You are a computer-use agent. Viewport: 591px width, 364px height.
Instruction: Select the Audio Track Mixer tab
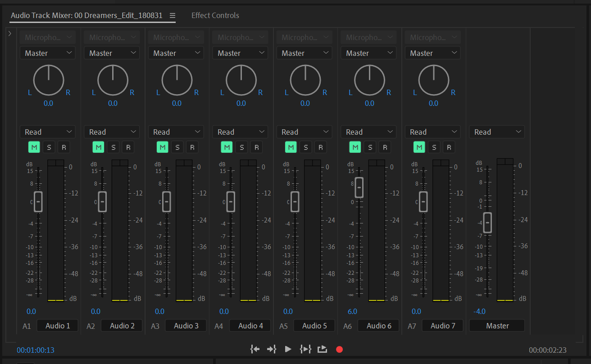point(86,15)
